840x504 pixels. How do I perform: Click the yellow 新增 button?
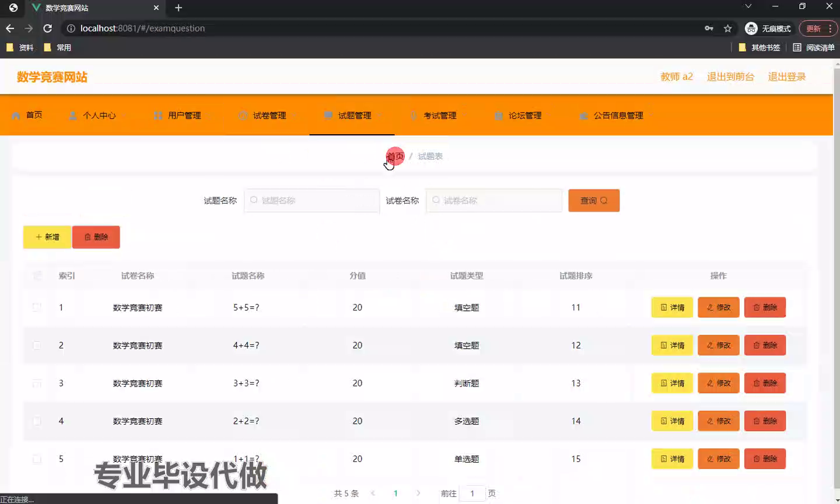47,237
